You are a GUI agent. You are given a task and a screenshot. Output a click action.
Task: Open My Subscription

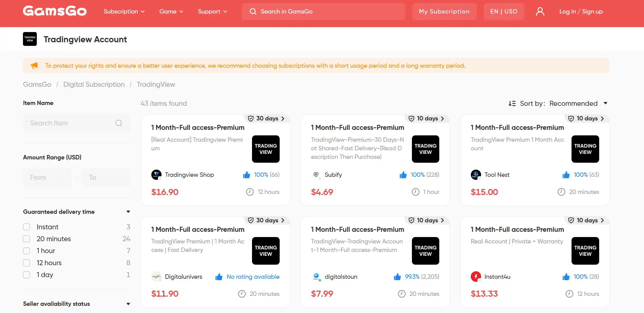(x=444, y=11)
